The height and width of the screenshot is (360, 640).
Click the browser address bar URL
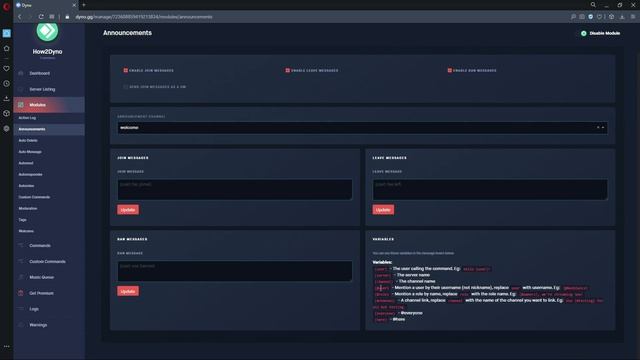144,17
